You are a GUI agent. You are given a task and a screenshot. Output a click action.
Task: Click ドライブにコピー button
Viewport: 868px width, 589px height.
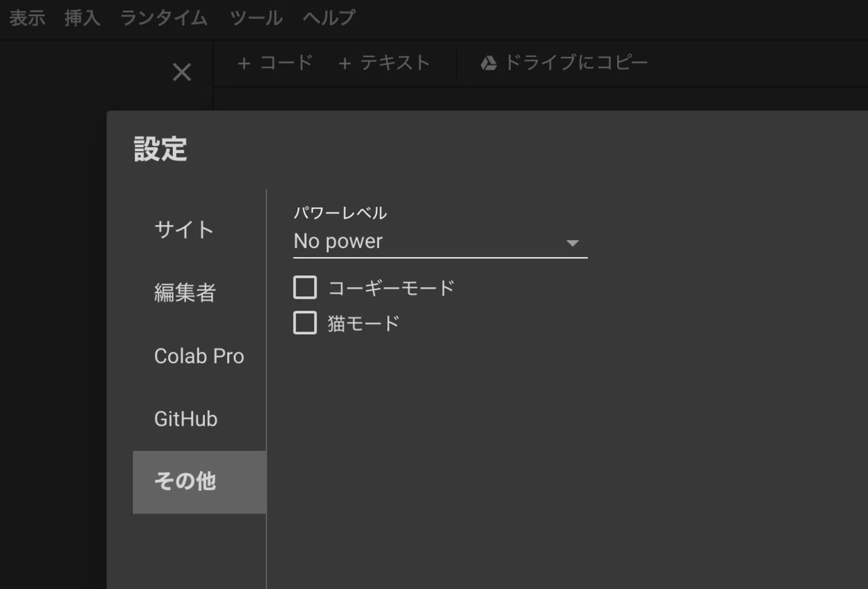pyautogui.click(x=564, y=63)
